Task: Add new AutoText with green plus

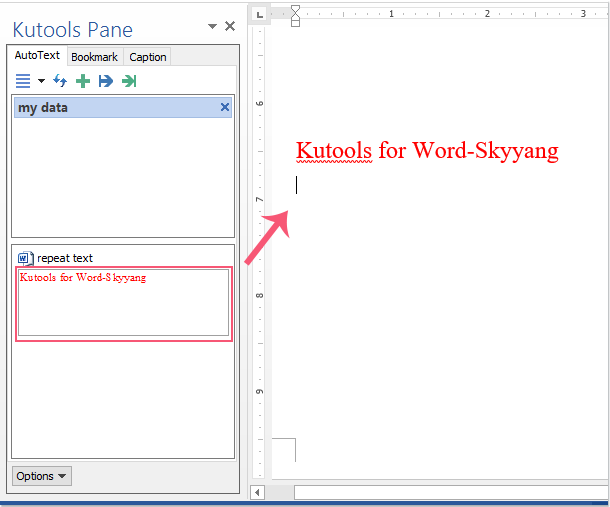Action: 83,81
